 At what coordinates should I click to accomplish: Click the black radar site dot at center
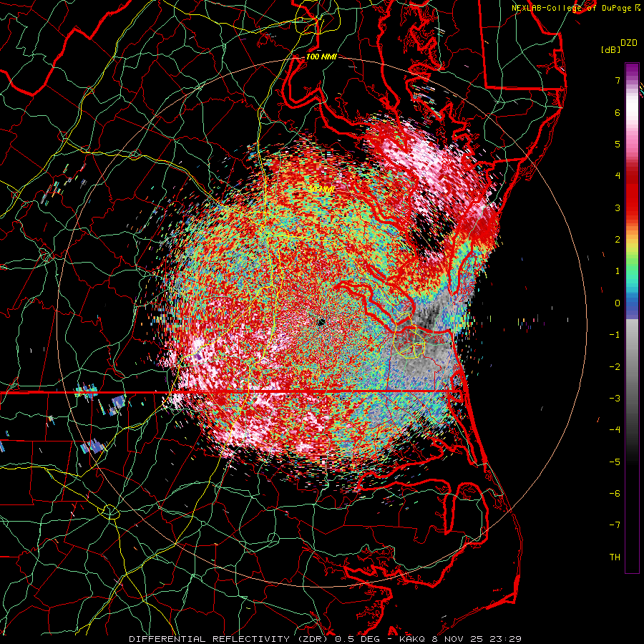pos(321,322)
